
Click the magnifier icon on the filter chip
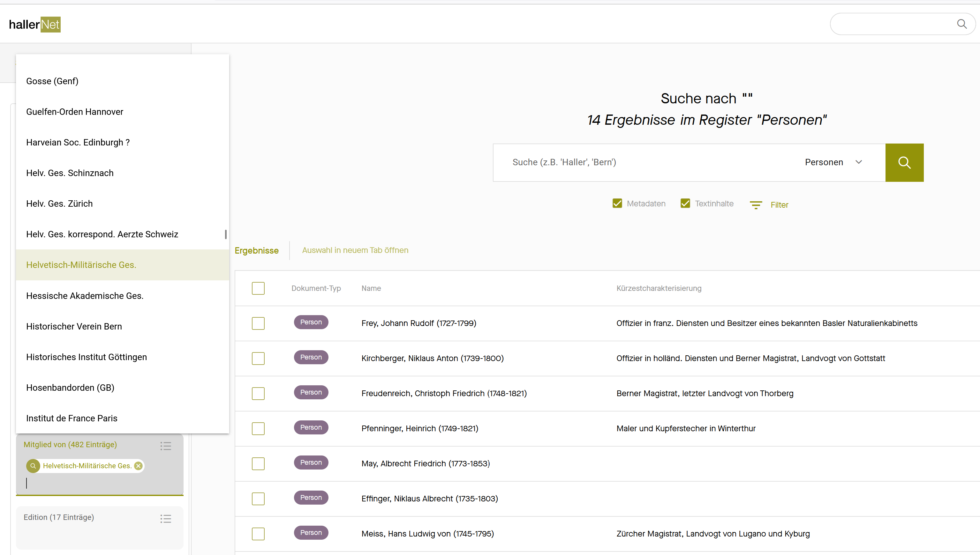33,466
